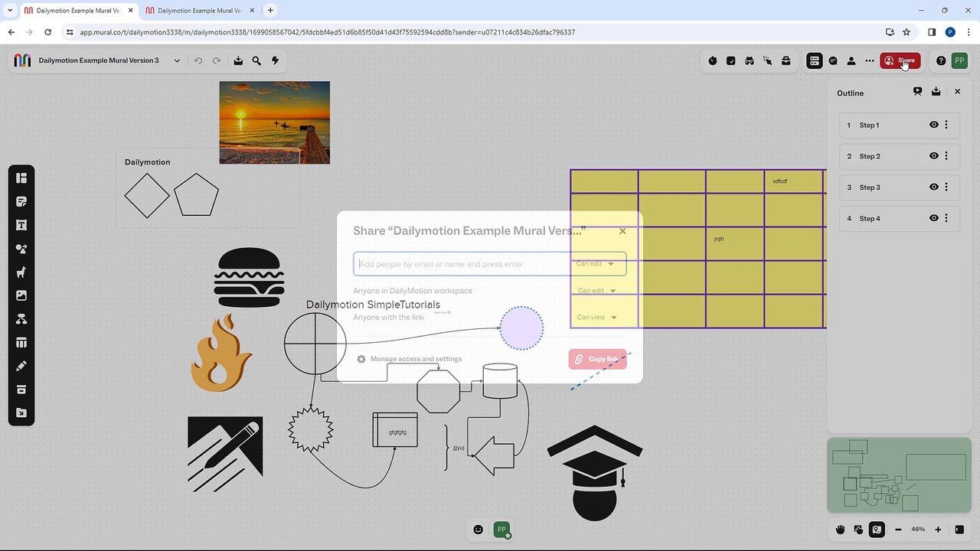Click the Mural logo home icon

23,60
